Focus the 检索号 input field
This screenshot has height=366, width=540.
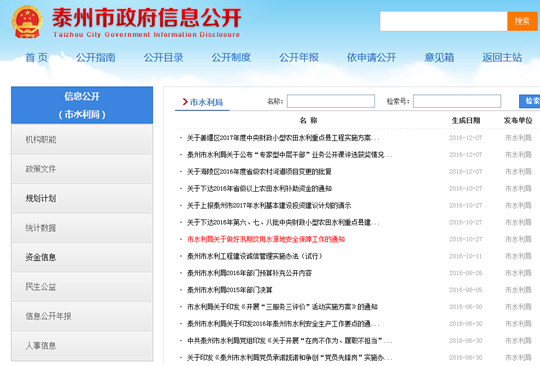coord(457,101)
